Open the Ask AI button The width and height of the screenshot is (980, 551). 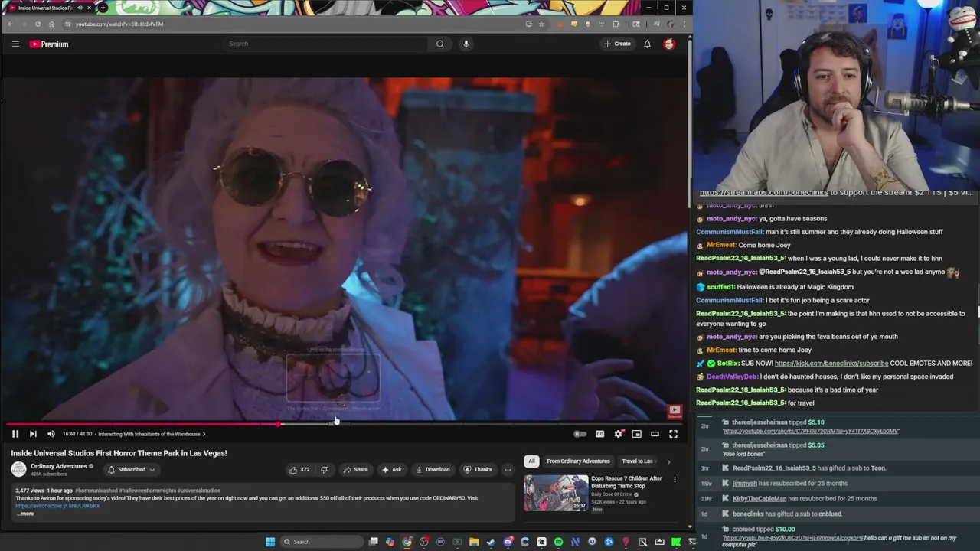[x=391, y=469]
